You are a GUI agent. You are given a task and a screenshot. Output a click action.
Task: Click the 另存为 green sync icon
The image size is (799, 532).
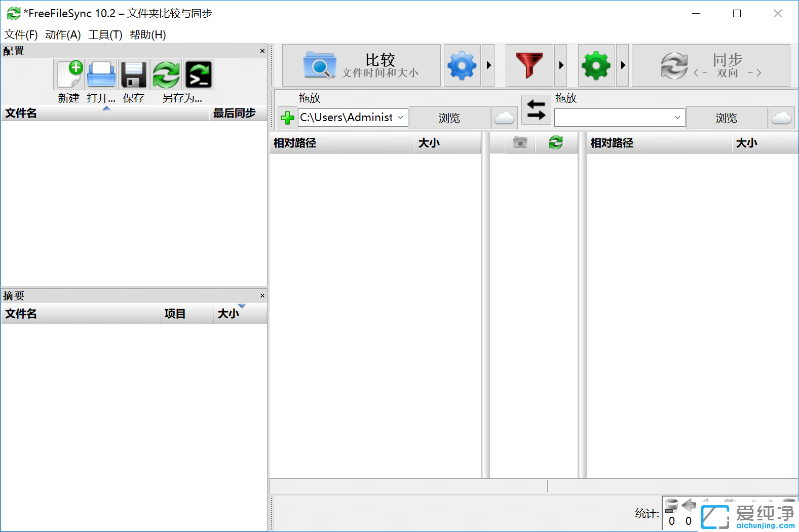[x=166, y=74]
